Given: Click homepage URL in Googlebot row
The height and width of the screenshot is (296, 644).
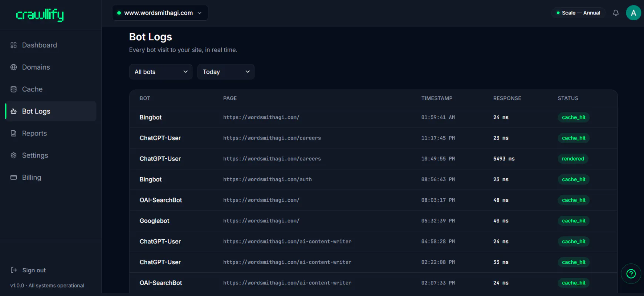Looking at the screenshot, I should [x=261, y=221].
